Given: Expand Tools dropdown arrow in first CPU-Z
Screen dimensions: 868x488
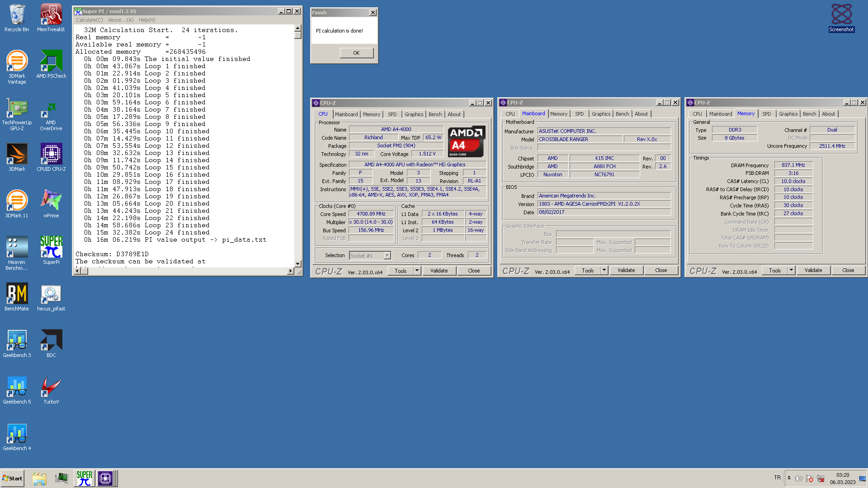Looking at the screenshot, I should click(x=417, y=271).
